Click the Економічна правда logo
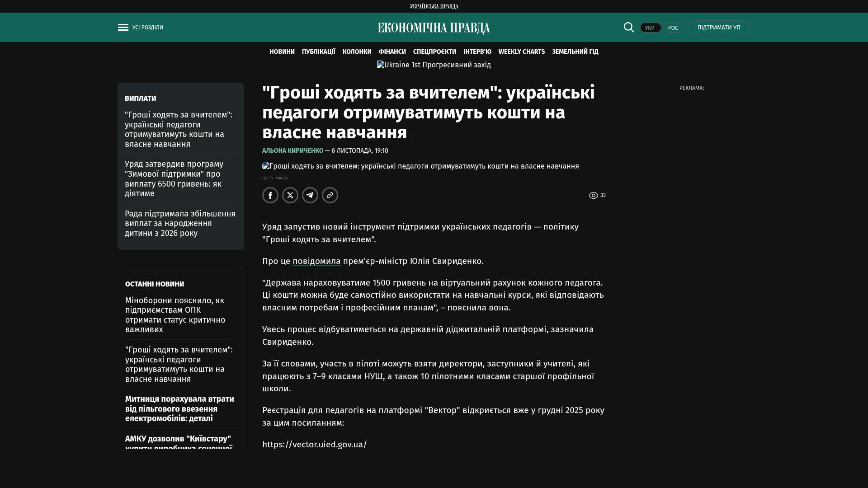868x488 pixels. (434, 28)
